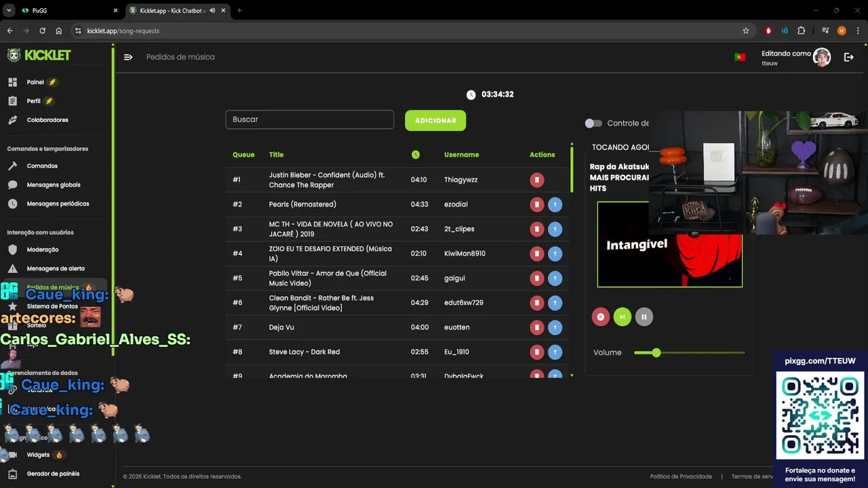Open the browser tab search dropdown
868x488 pixels.
9,11
